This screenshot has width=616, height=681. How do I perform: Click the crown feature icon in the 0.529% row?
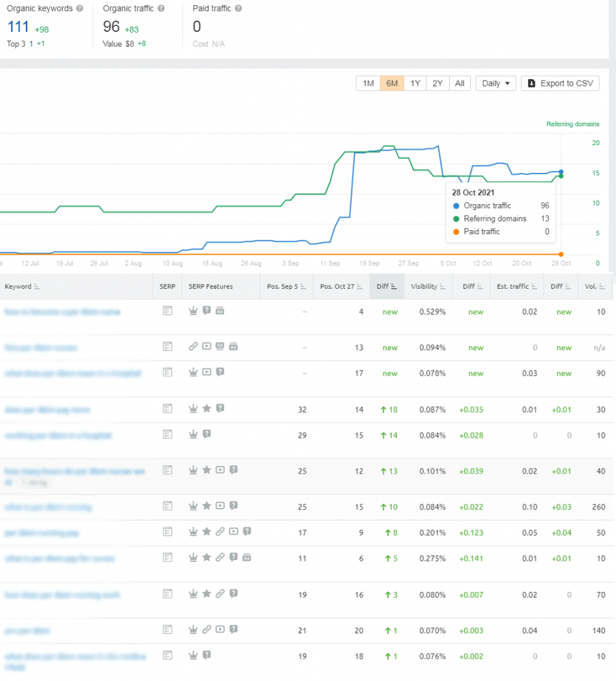[x=194, y=311]
